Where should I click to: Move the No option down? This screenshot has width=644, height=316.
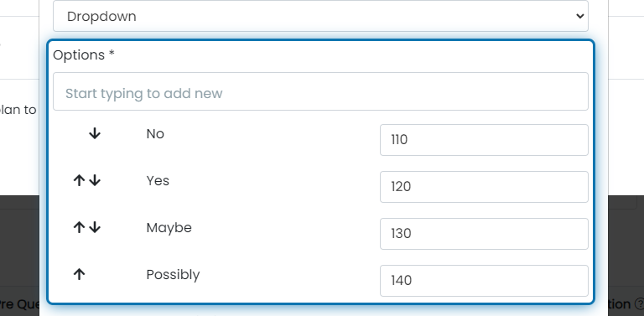pyautogui.click(x=95, y=134)
